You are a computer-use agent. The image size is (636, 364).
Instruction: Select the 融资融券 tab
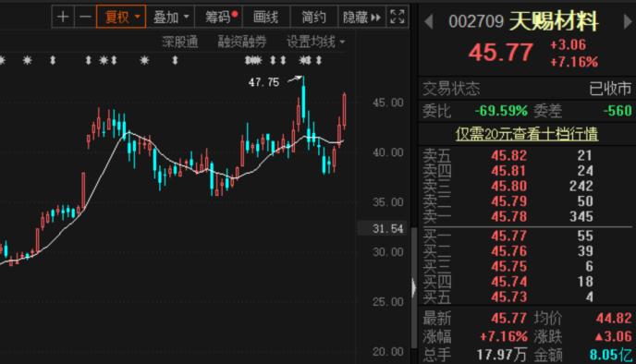[242, 42]
